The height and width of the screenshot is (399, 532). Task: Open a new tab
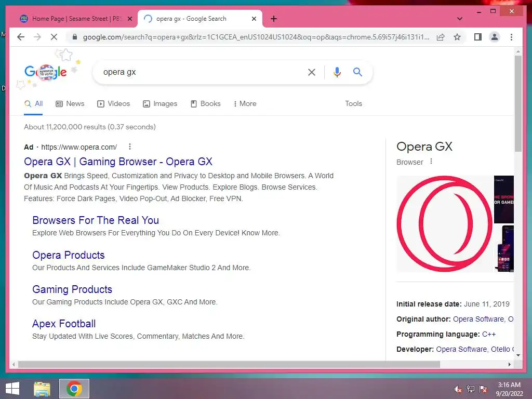click(274, 19)
